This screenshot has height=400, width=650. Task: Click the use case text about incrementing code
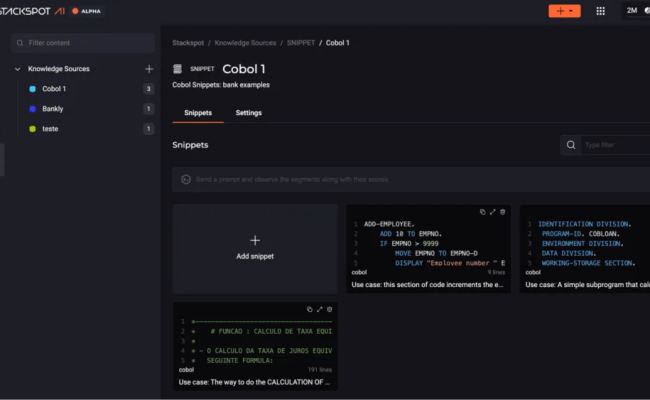[x=427, y=285]
